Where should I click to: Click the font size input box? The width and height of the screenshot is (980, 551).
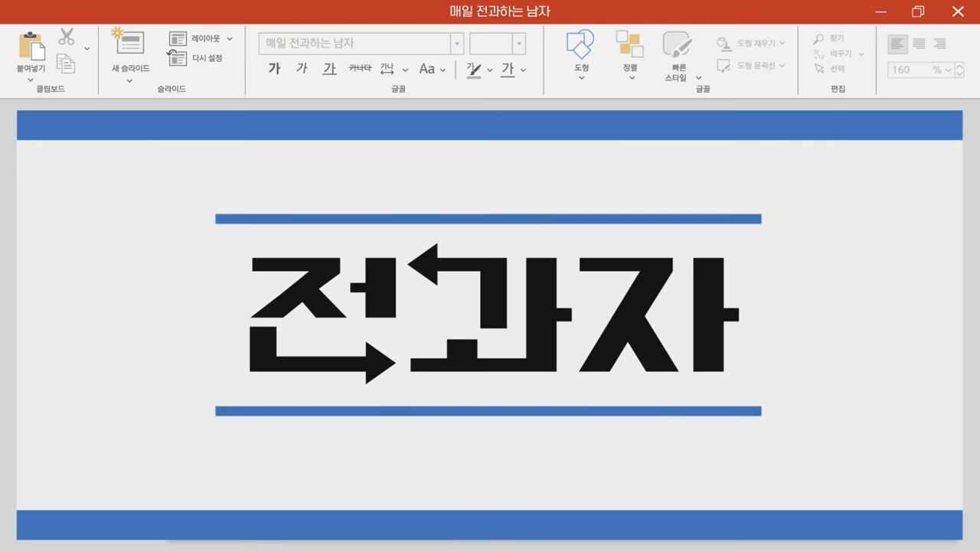[x=491, y=43]
